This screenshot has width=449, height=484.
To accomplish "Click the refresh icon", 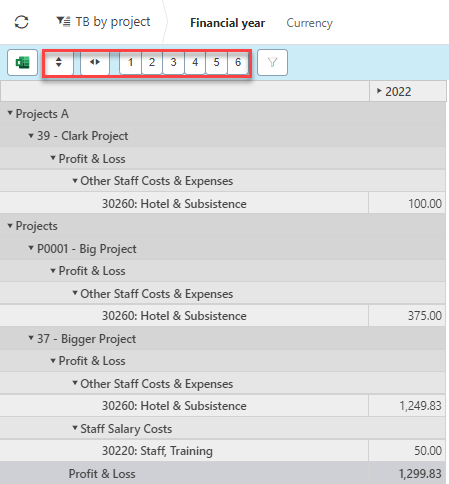I will pyautogui.click(x=22, y=23).
